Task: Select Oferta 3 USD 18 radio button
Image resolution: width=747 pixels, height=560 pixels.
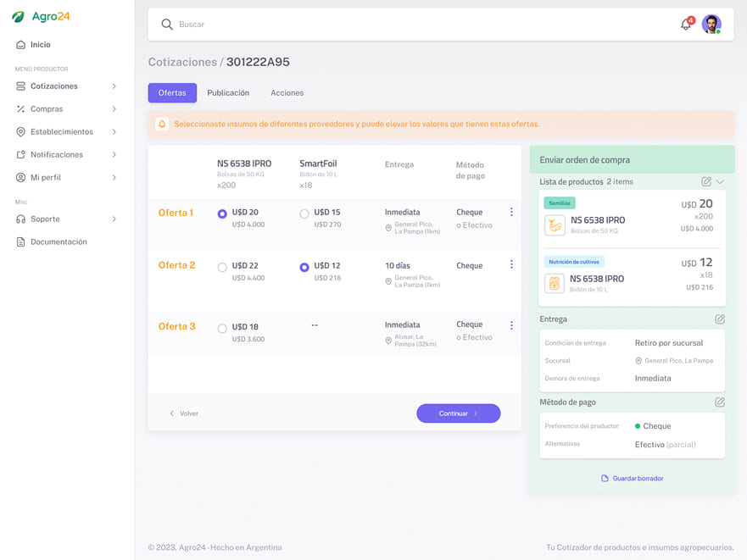Action: tap(222, 329)
